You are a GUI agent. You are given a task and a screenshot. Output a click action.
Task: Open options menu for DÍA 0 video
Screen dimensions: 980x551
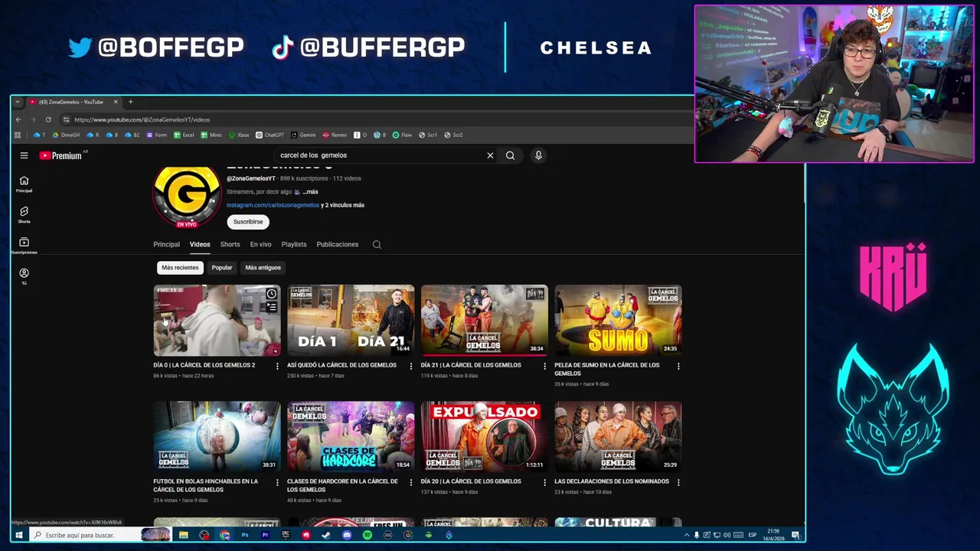(x=277, y=367)
